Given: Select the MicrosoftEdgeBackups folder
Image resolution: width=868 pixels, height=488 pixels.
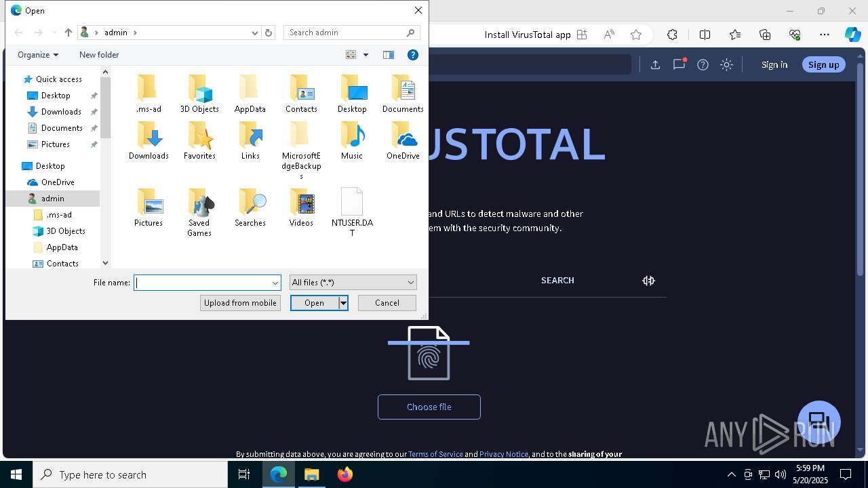Looking at the screenshot, I should 301,150.
